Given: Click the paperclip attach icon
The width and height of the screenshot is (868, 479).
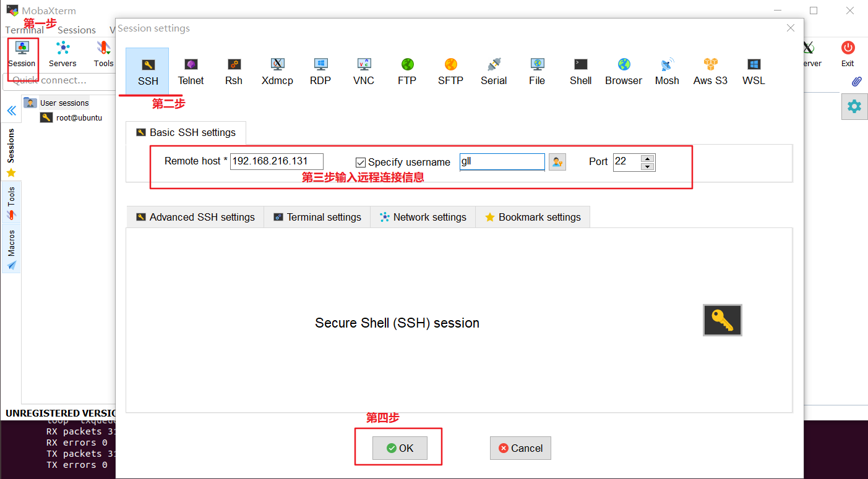Looking at the screenshot, I should [x=856, y=82].
